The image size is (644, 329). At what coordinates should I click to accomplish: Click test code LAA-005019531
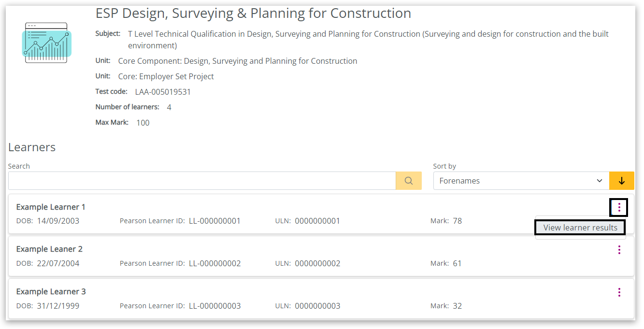tap(163, 92)
